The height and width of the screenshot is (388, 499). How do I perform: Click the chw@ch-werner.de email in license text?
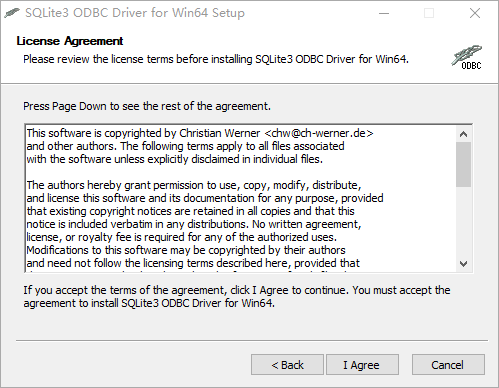(x=319, y=133)
